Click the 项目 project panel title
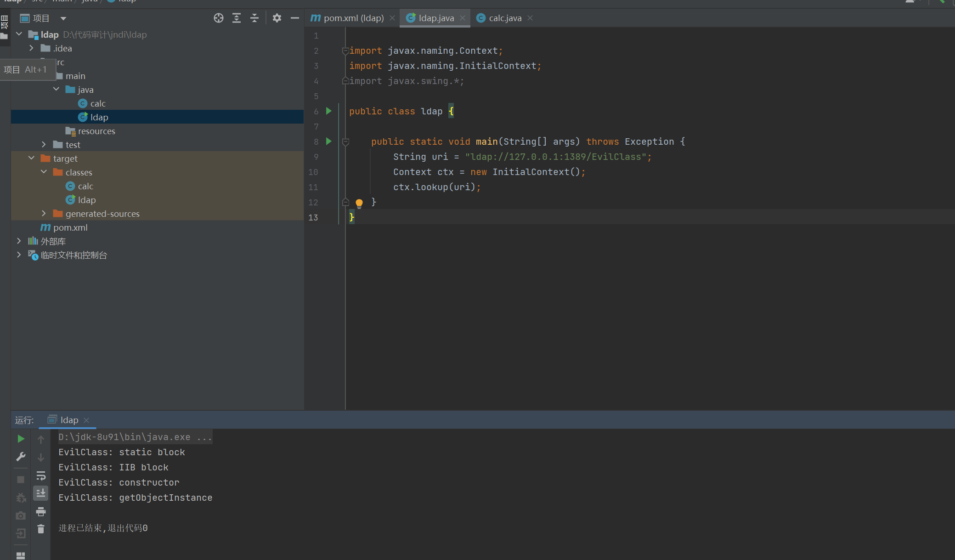The image size is (955, 560). click(41, 18)
